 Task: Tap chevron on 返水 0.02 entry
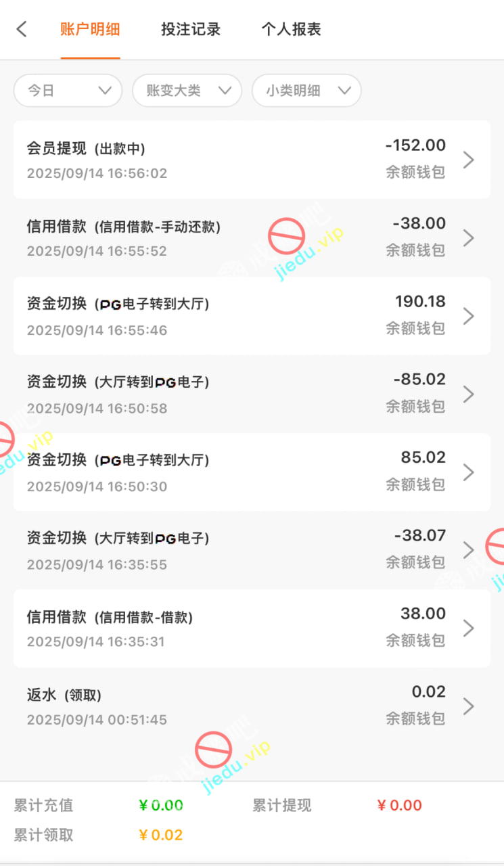click(x=468, y=706)
